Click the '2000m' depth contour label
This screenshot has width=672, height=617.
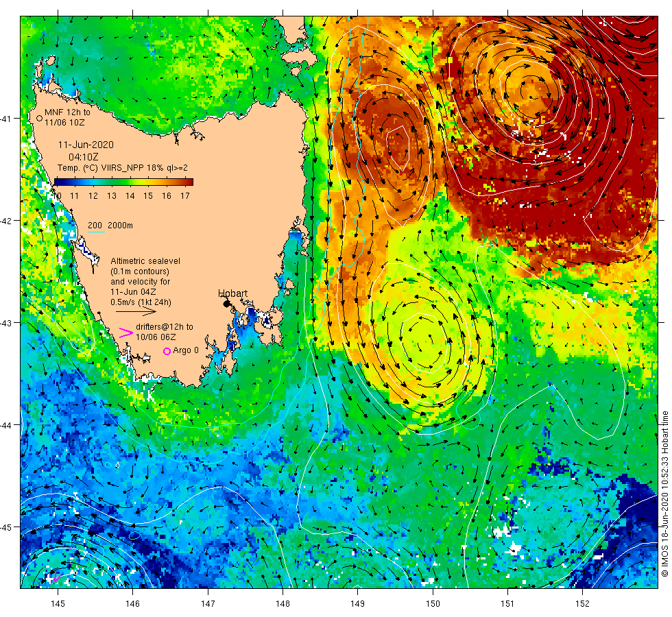[120, 226]
